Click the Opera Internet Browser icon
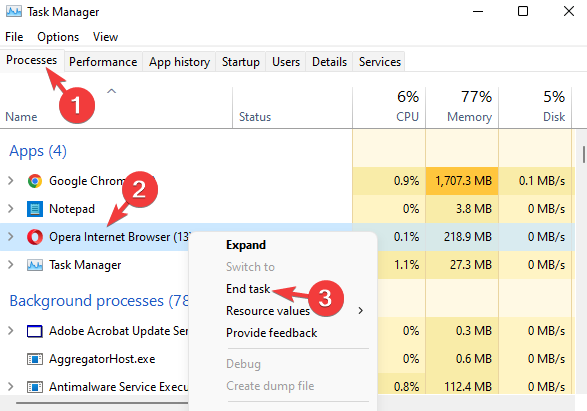This screenshot has width=587, height=411. pyautogui.click(x=35, y=237)
